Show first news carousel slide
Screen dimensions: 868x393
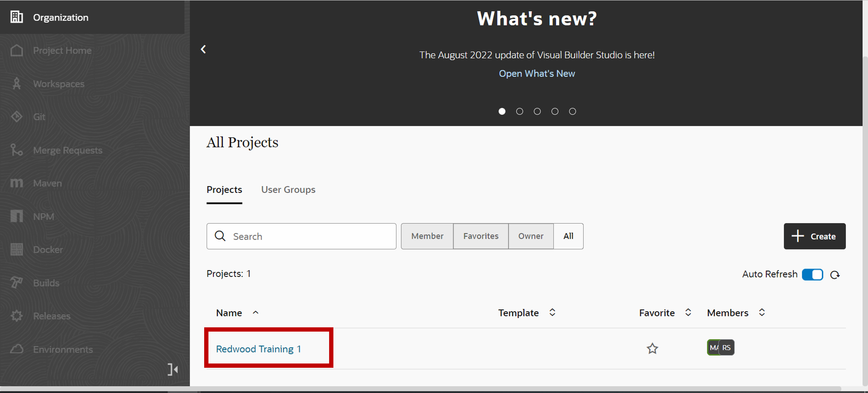coord(502,111)
